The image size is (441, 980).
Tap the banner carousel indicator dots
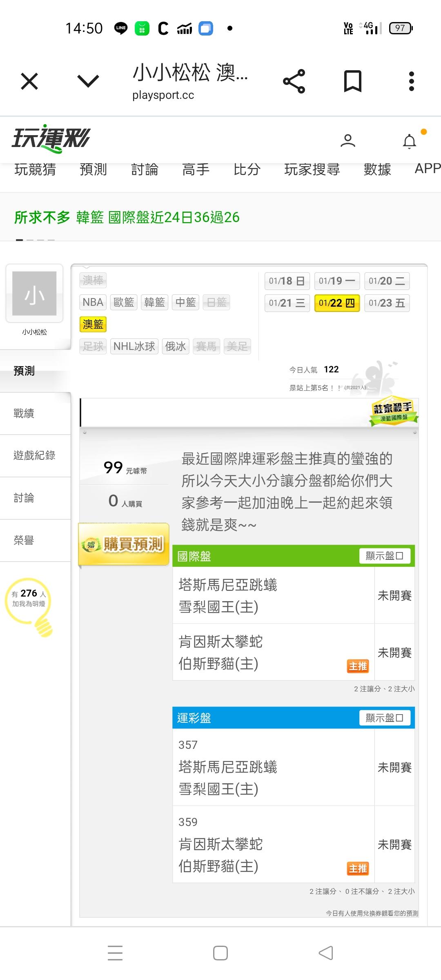35,240
